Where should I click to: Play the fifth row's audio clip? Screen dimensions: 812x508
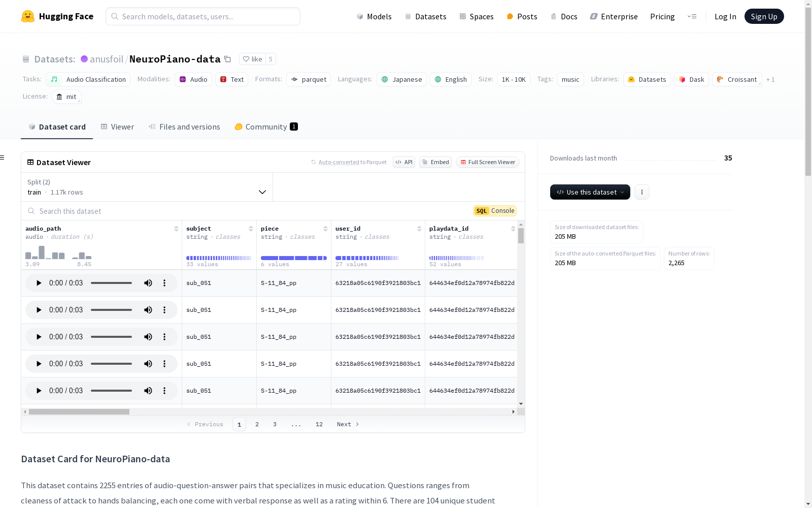39,391
